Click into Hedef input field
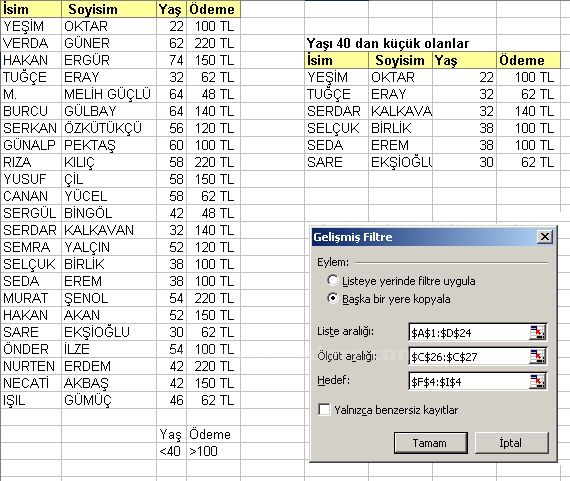The width and height of the screenshot is (570, 481). (x=469, y=381)
